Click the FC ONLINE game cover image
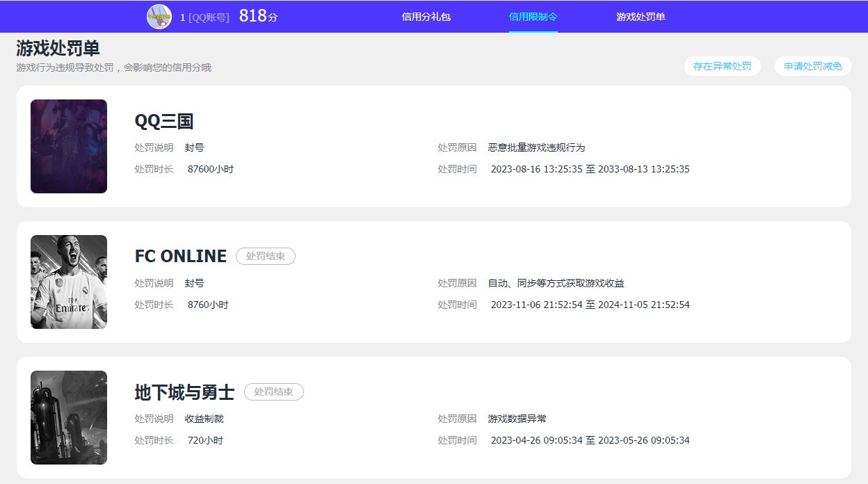 [x=69, y=282]
